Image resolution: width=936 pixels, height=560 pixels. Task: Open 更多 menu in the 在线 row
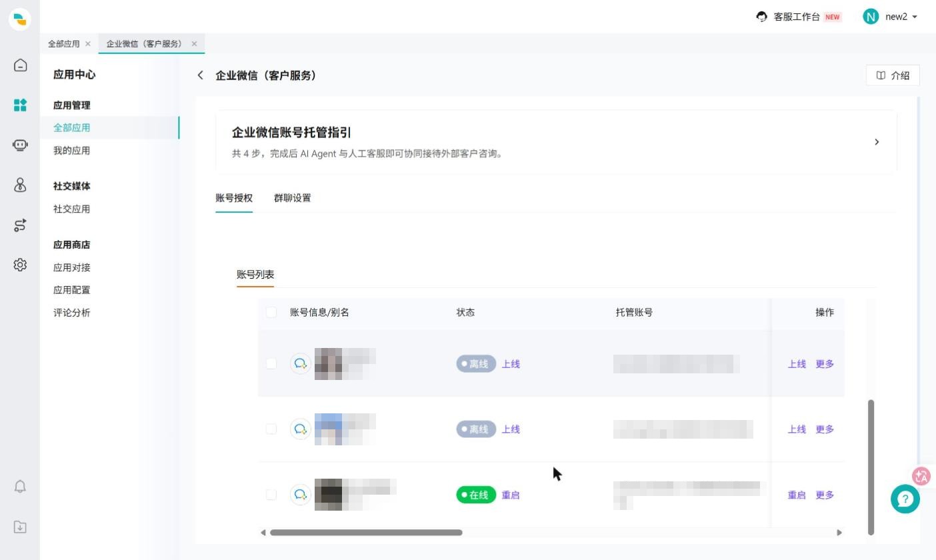click(825, 495)
